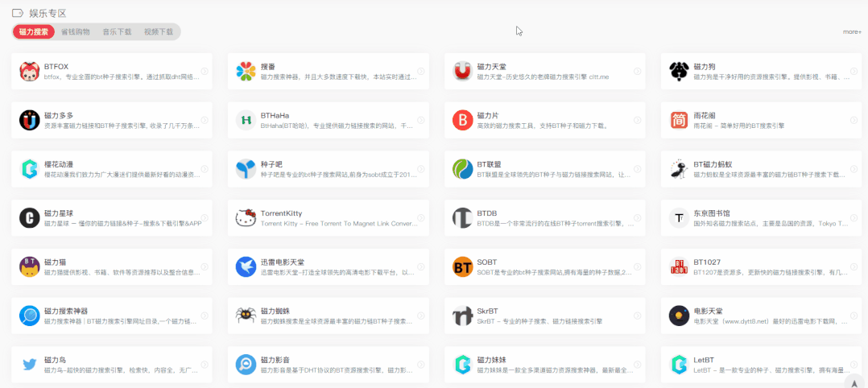
Task: Click the arrow on the SOBT card
Action: [637, 266]
